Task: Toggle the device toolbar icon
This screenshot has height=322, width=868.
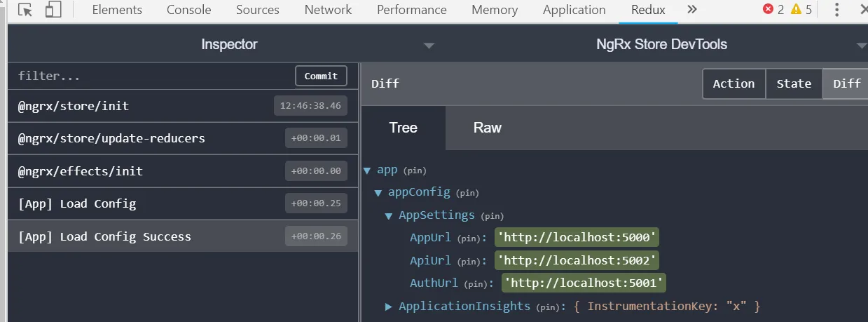Action: (x=53, y=10)
